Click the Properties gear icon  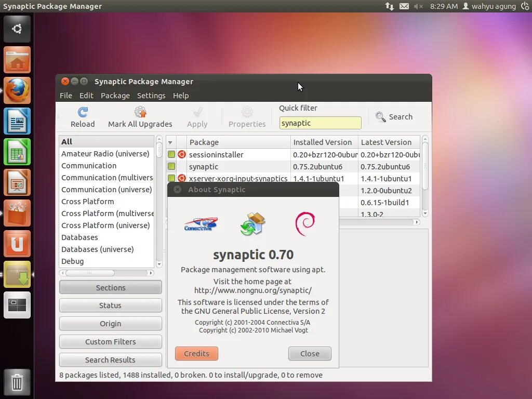click(x=247, y=112)
